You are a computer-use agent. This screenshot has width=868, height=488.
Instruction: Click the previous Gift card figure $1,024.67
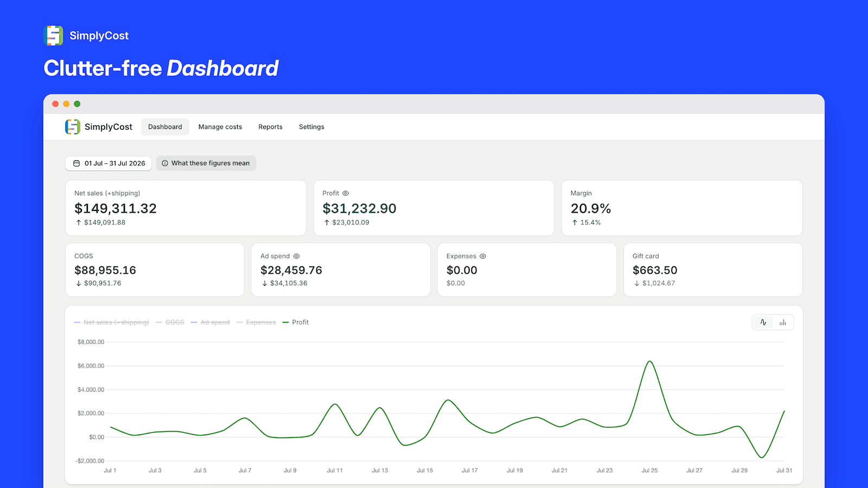pos(659,283)
